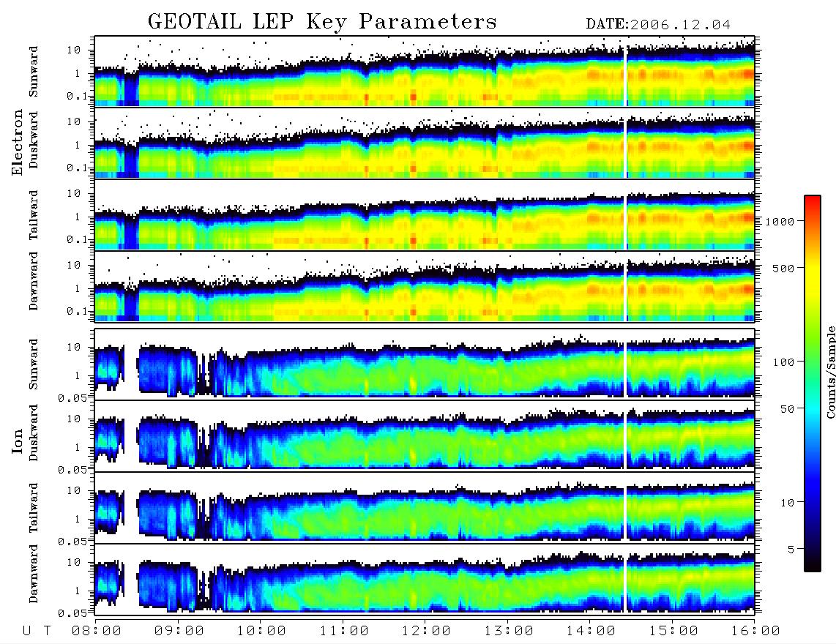The height and width of the screenshot is (644, 836).
Task: Click the Electron Sunward axis label
Action: 34,72
